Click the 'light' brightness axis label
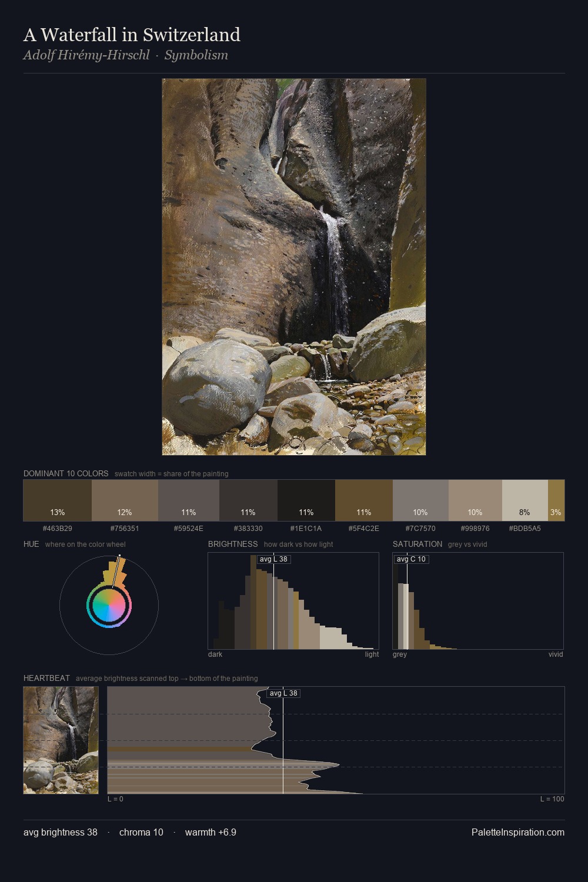 pyautogui.click(x=372, y=654)
